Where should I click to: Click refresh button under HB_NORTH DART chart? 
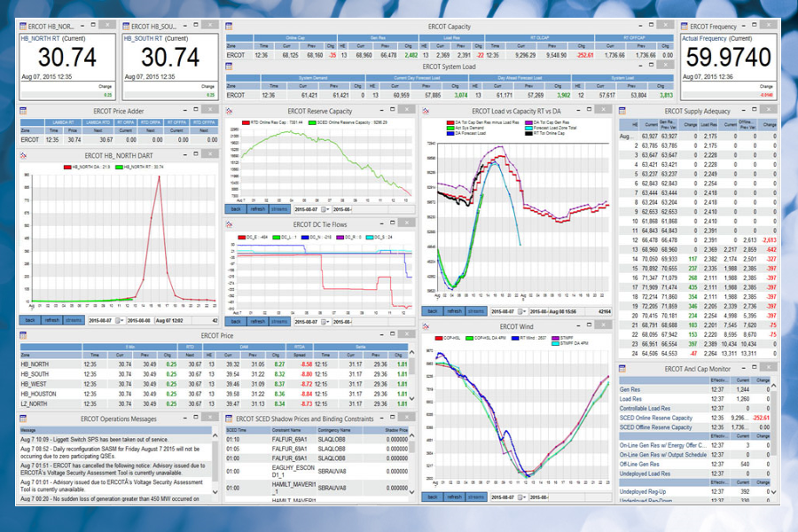click(x=52, y=320)
